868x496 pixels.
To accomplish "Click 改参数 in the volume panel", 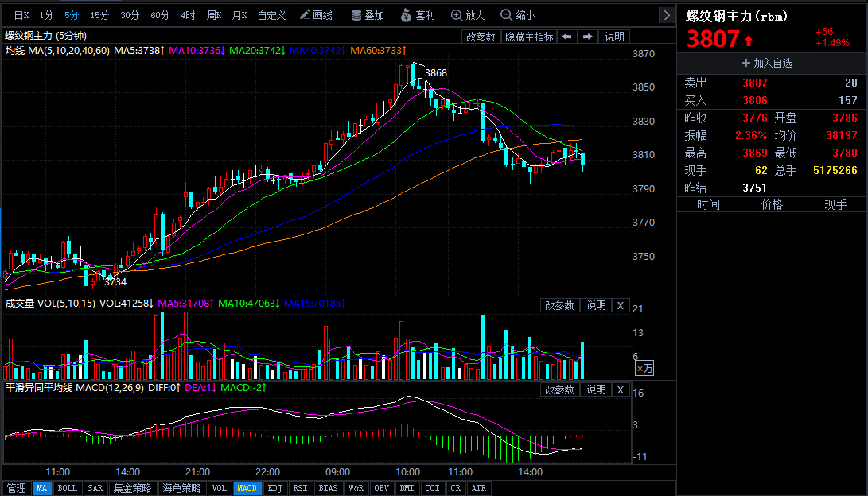I will pos(559,305).
